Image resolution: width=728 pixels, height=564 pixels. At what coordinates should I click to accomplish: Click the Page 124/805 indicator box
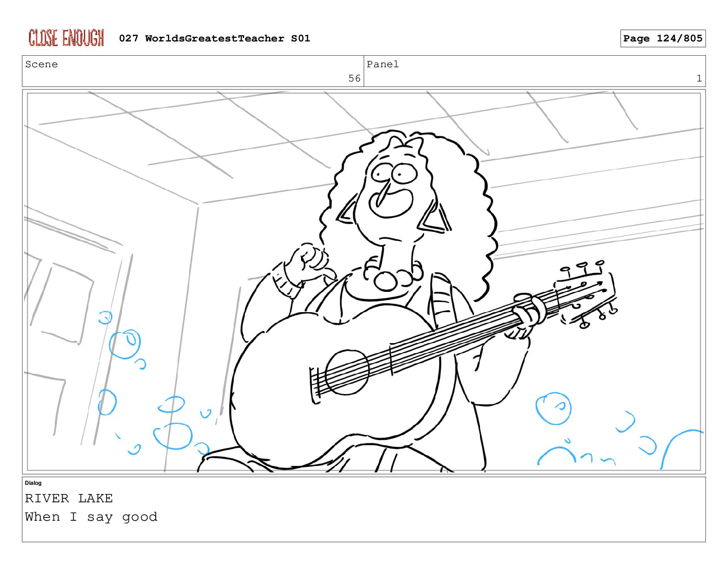pyautogui.click(x=663, y=39)
